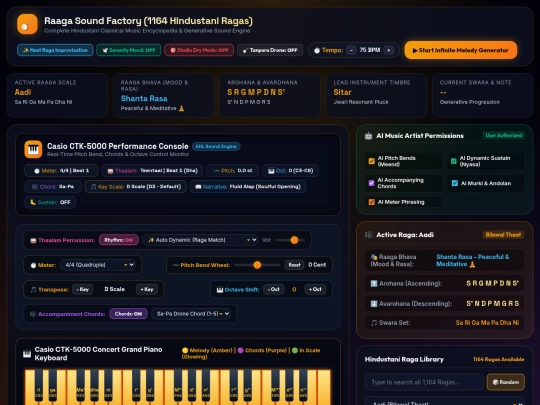540x405 pixels.
Task: Click the keyboard icon beside Octave Shift
Action: point(220,290)
